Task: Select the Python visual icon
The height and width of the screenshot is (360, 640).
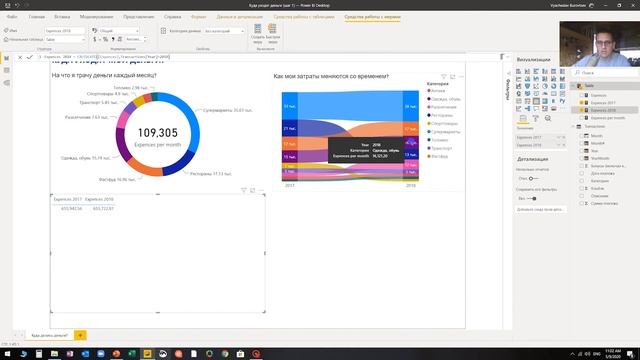Action: 562,101
